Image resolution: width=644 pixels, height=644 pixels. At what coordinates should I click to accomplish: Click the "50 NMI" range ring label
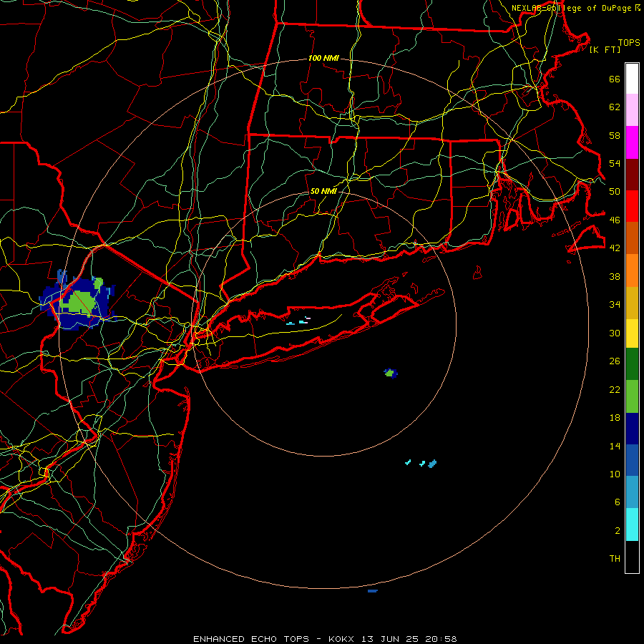pyautogui.click(x=323, y=191)
